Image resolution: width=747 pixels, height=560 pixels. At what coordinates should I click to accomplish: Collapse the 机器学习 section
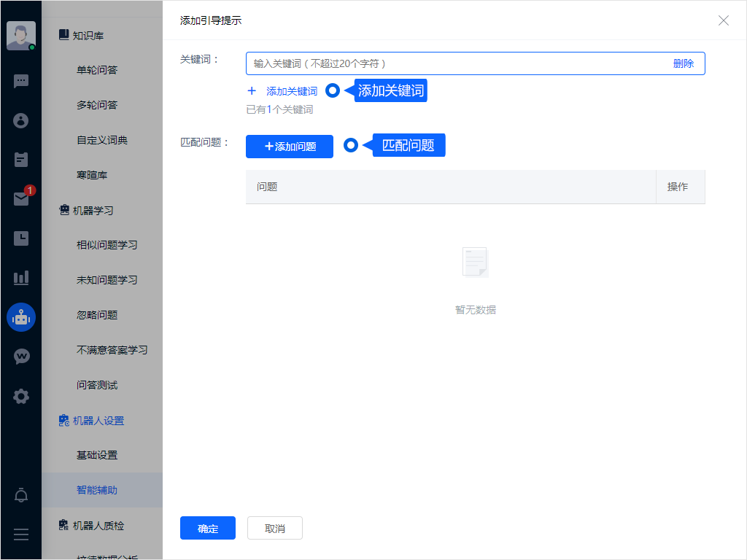click(x=92, y=210)
